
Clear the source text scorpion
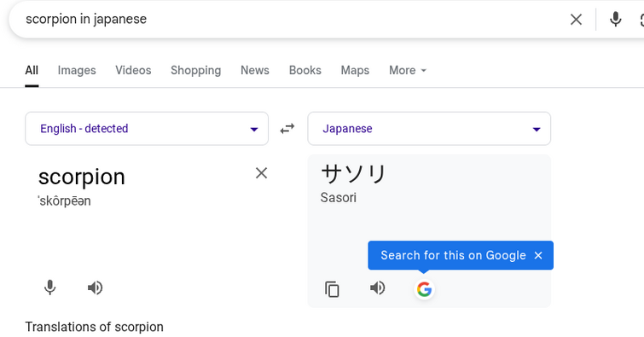(261, 173)
